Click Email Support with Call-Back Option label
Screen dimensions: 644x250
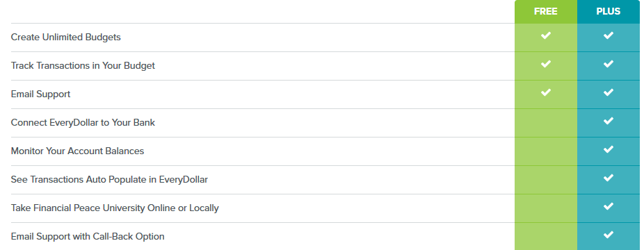pyautogui.click(x=88, y=237)
